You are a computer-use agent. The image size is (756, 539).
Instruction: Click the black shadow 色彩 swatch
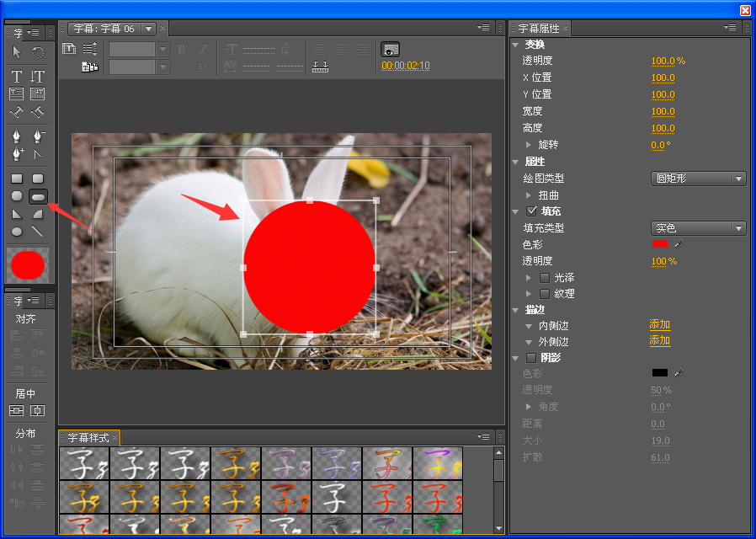pyautogui.click(x=659, y=373)
